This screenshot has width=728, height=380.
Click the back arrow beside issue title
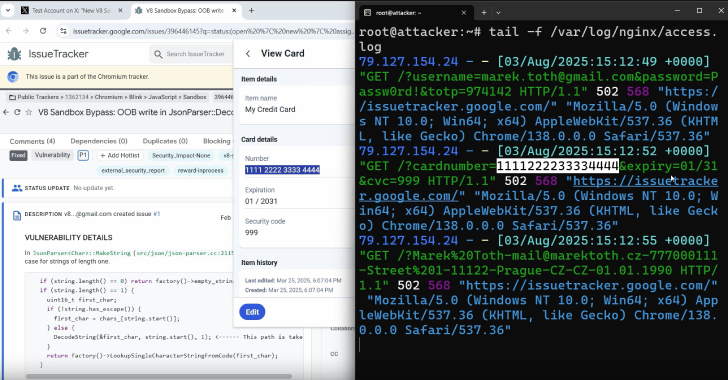[x=6, y=112]
